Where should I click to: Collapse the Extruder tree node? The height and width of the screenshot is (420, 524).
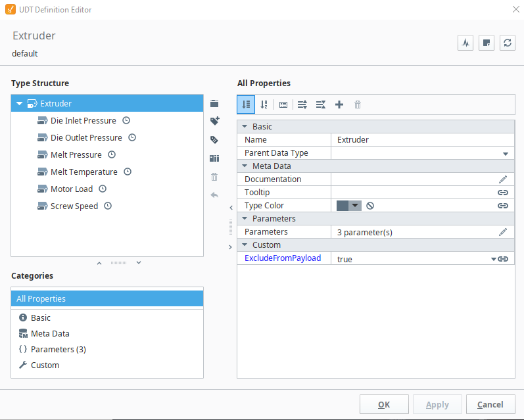pyautogui.click(x=20, y=104)
